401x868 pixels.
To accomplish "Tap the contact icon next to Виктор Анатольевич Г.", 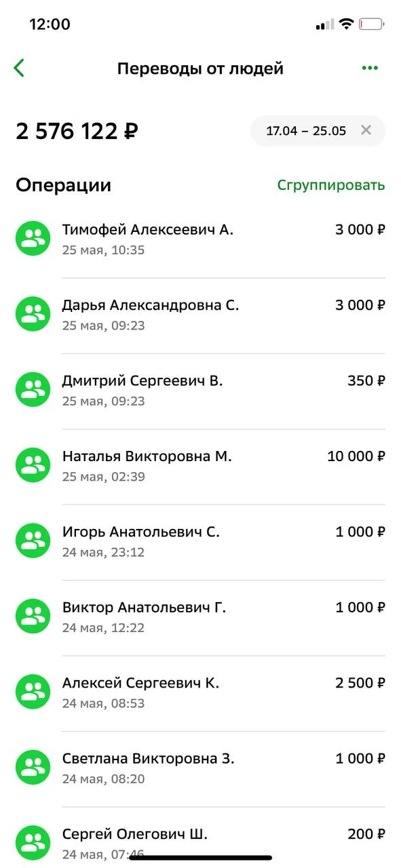I will [32, 615].
